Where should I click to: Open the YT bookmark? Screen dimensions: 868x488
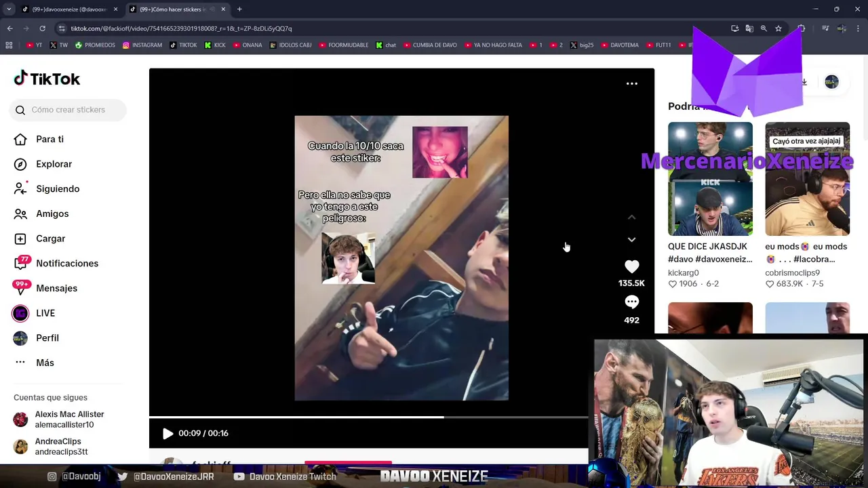coord(34,45)
